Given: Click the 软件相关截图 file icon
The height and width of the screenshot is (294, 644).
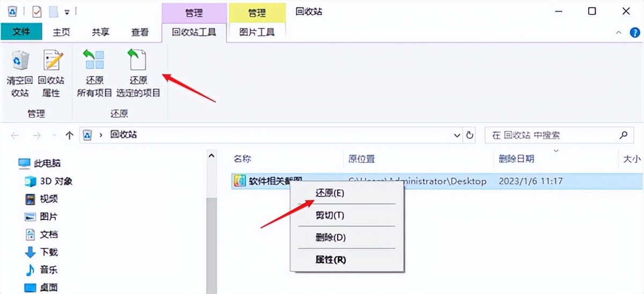Looking at the screenshot, I should (x=239, y=181).
